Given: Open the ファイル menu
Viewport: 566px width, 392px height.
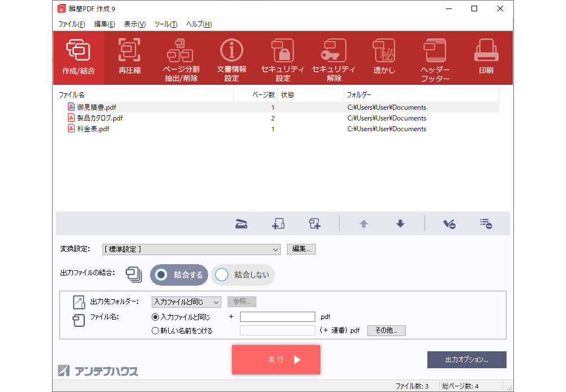Looking at the screenshot, I should pyautogui.click(x=71, y=24).
